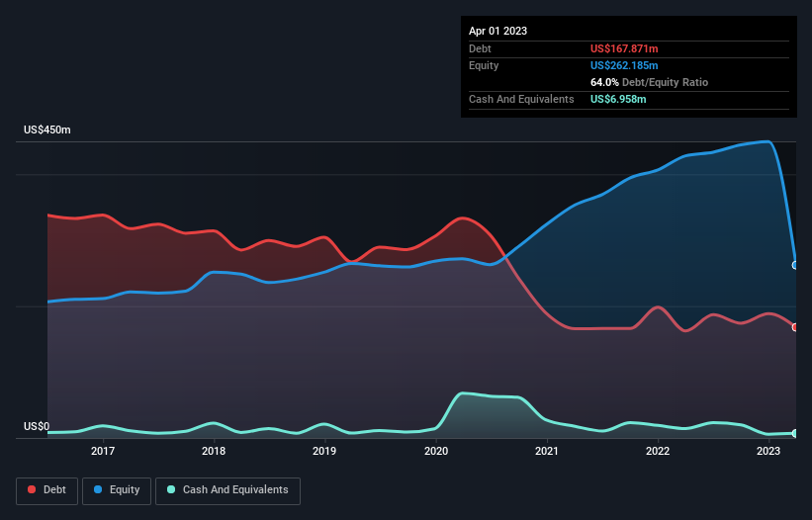Click the 2020 x-axis label
Image resolution: width=812 pixels, height=520 pixels.
(x=436, y=451)
